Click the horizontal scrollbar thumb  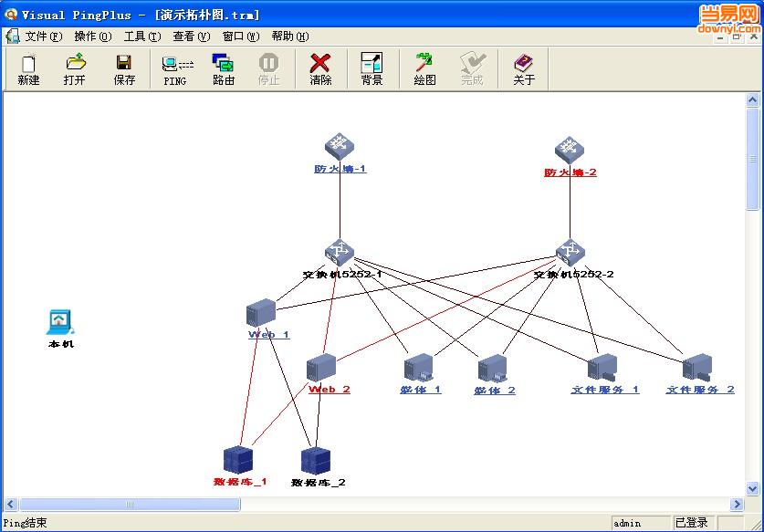tap(130, 504)
